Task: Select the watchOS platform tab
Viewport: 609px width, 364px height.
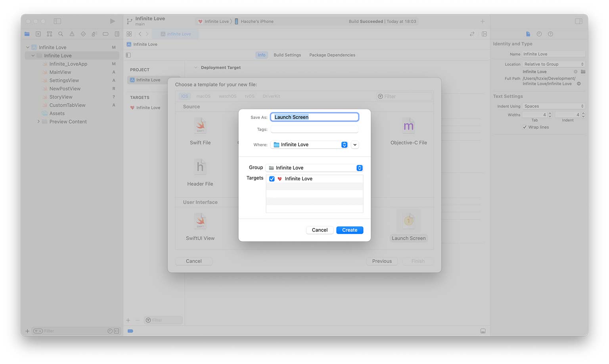Action: point(228,96)
